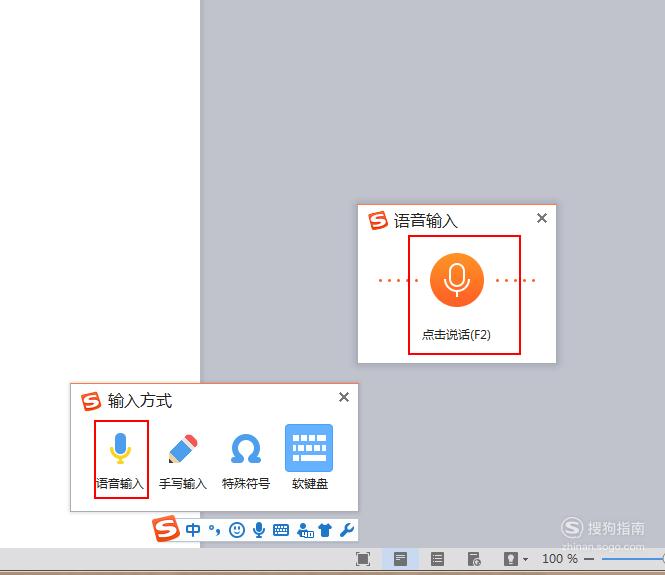Close the 输入方式 panel

pos(344,397)
